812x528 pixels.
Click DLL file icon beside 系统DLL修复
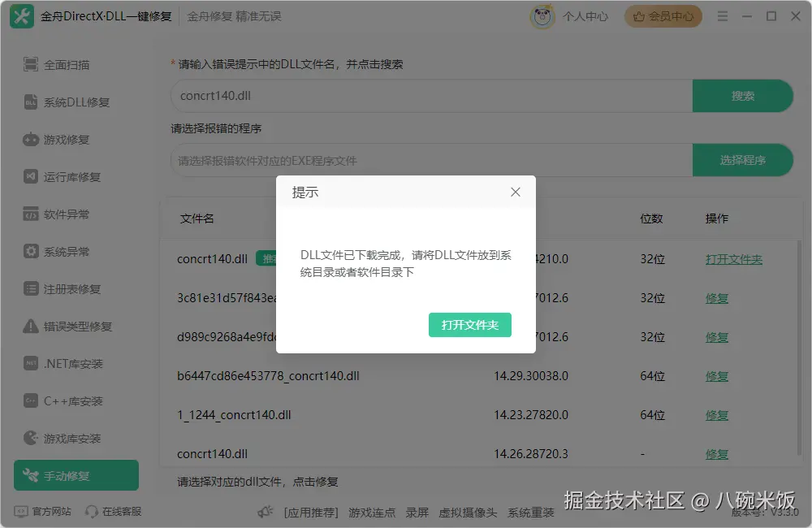coord(31,102)
